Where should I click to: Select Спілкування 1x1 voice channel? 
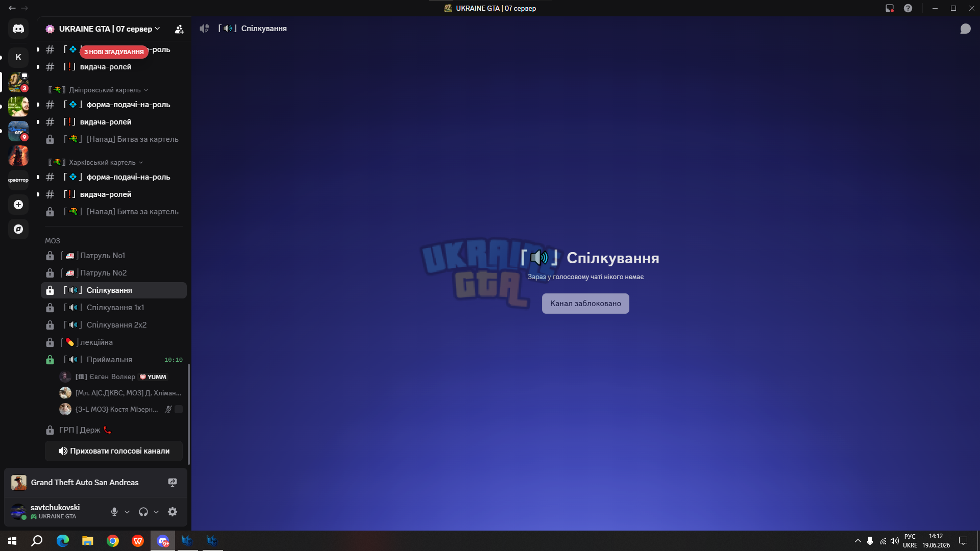pos(114,308)
